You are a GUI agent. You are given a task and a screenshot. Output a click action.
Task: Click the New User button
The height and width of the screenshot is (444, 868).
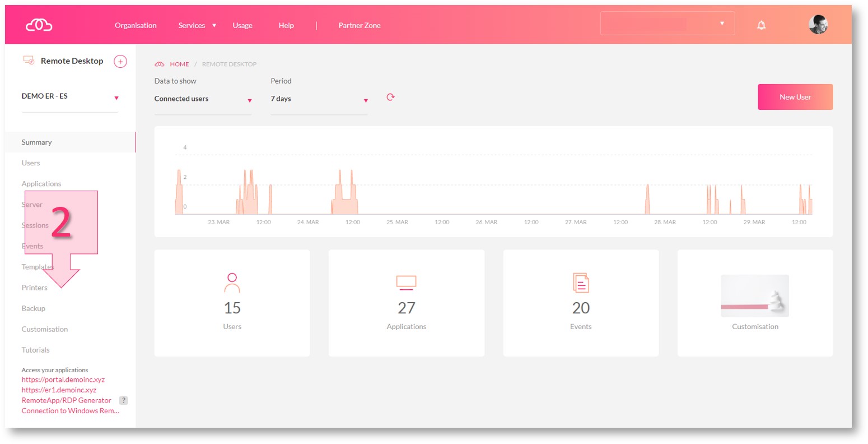(x=795, y=97)
